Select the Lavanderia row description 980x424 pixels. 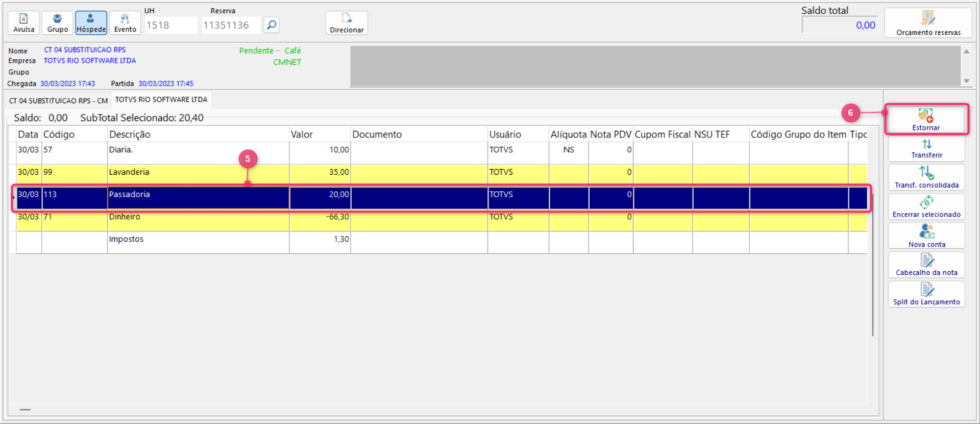click(129, 172)
